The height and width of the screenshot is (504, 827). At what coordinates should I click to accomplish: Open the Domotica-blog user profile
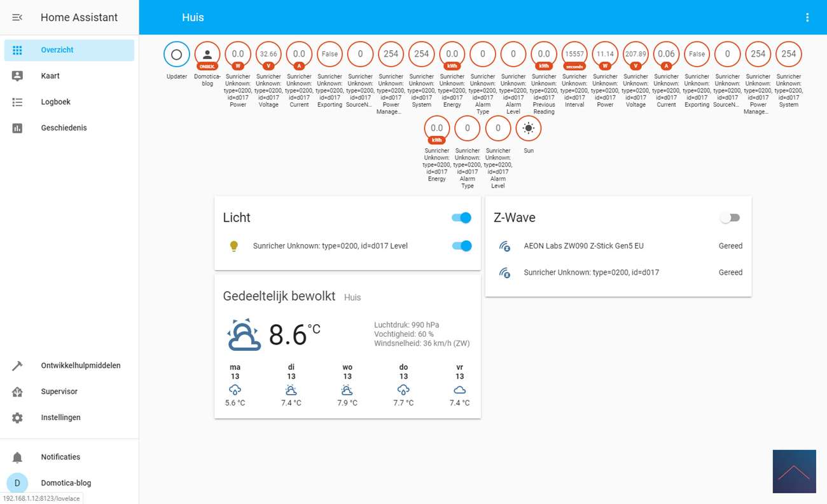(x=66, y=483)
